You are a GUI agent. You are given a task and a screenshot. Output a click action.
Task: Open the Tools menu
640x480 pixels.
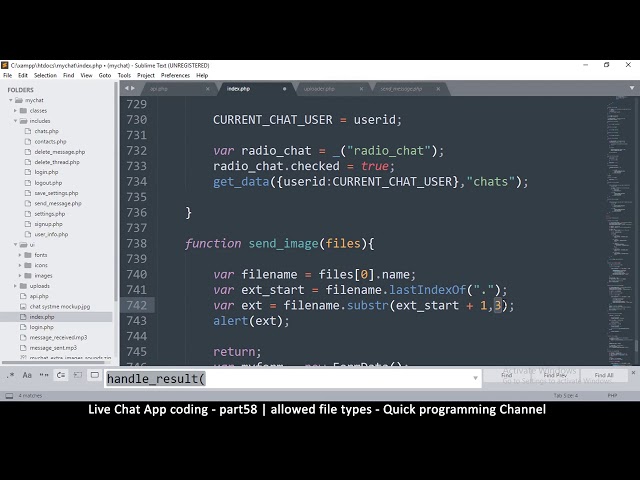[x=124, y=76]
